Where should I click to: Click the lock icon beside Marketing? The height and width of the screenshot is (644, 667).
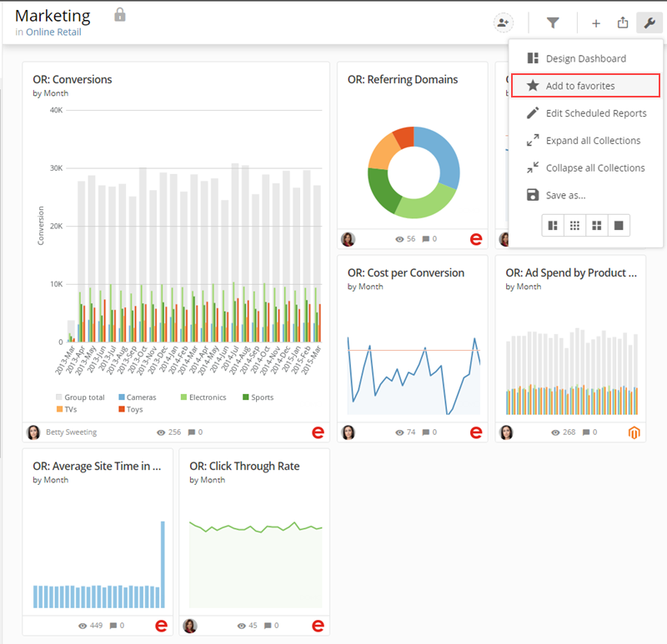(x=120, y=15)
